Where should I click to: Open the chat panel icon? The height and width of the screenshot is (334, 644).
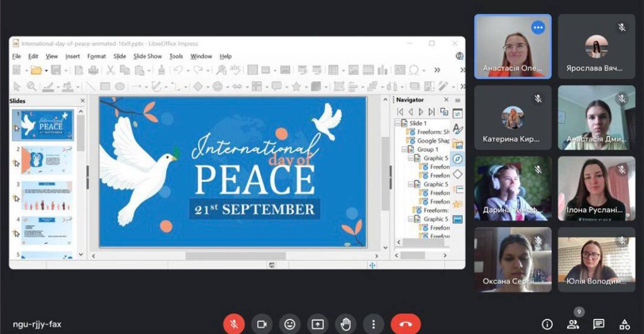[599, 324]
